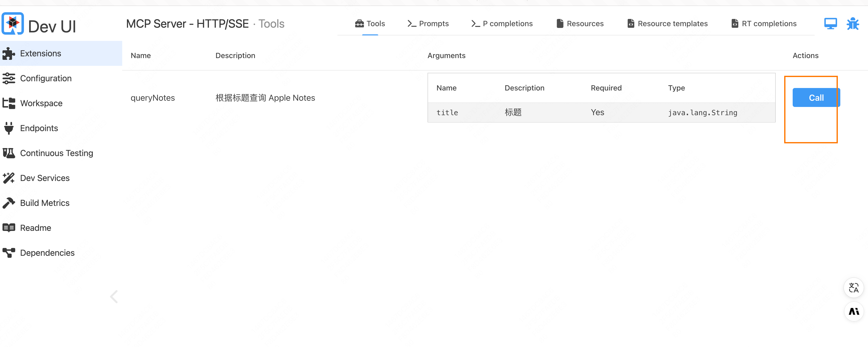Click the Apple Notes description text

265,98
